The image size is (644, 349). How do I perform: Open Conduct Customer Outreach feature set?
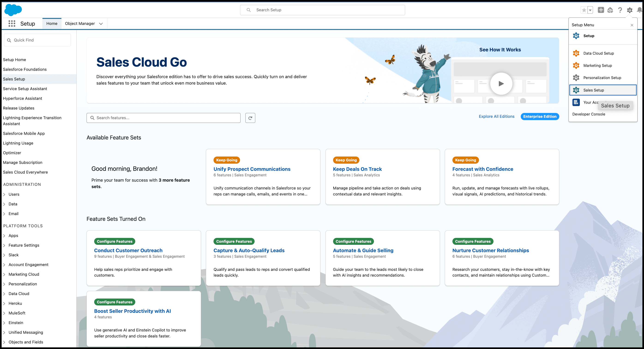128,250
